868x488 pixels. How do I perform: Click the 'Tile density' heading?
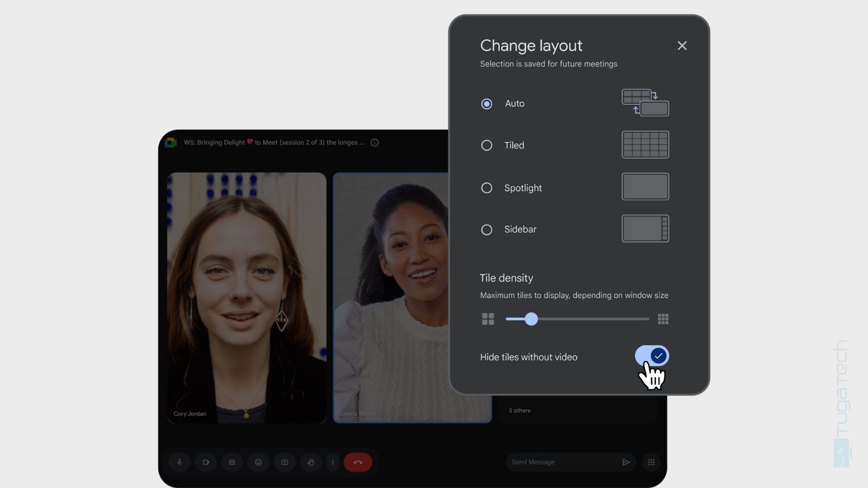506,278
